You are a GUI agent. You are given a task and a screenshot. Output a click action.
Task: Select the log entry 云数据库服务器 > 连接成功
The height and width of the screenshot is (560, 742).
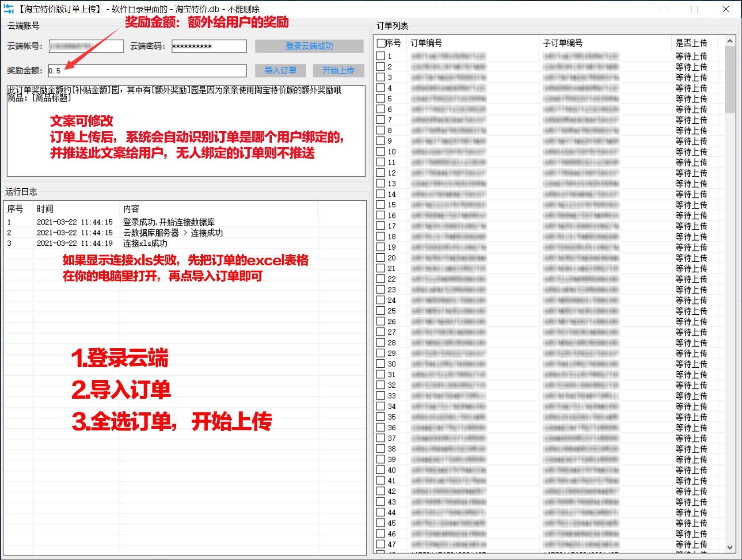[173, 232]
